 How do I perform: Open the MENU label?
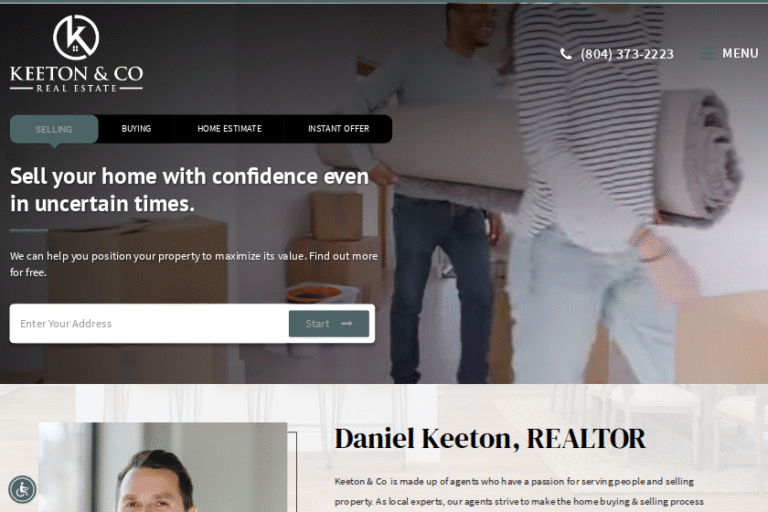(740, 53)
